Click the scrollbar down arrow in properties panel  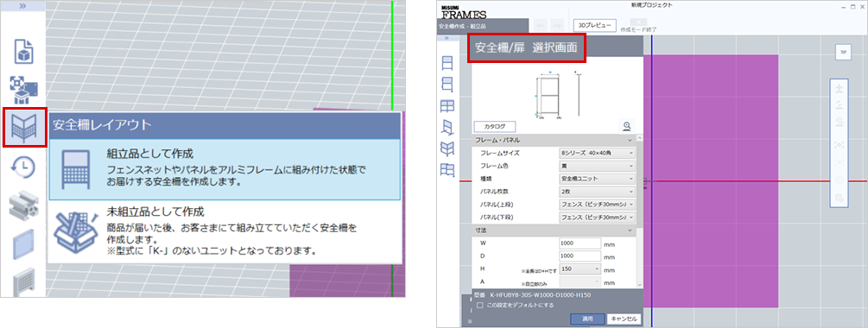tap(639, 284)
